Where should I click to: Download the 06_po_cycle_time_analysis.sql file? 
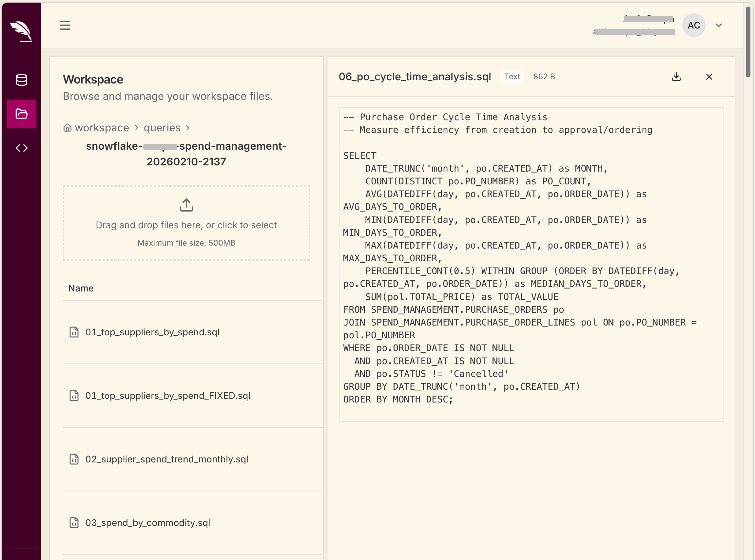pos(676,77)
